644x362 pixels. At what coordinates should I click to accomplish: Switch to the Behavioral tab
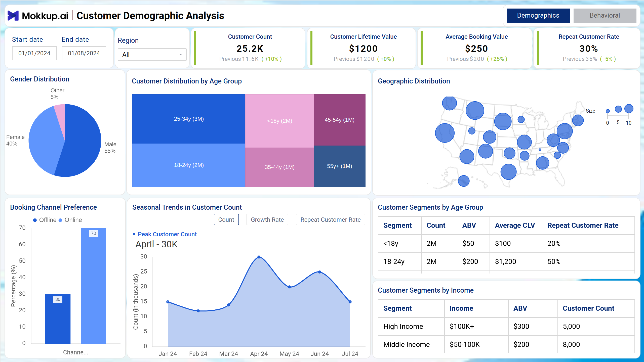(605, 16)
